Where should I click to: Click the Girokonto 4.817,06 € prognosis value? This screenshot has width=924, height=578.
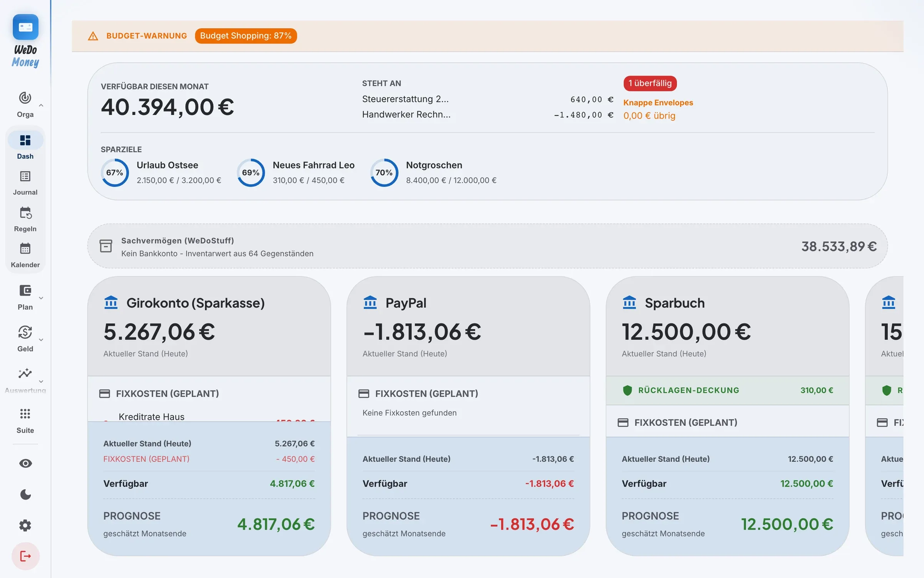(x=276, y=524)
